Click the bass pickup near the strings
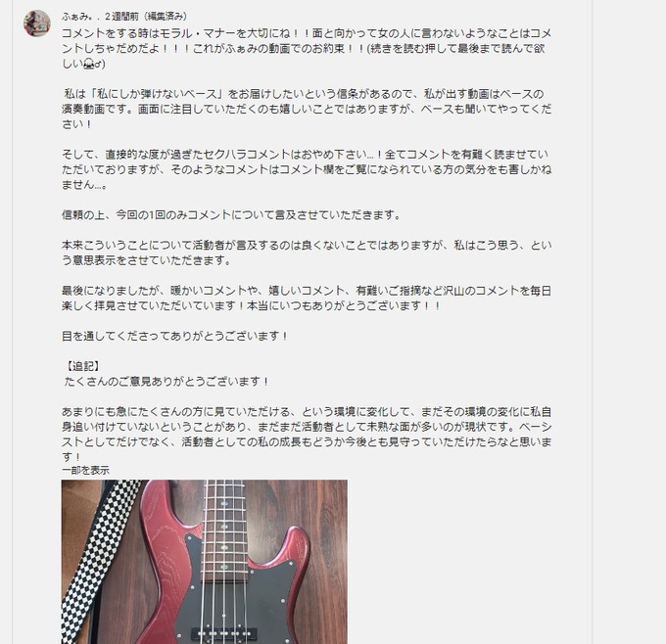 [x=224, y=634]
